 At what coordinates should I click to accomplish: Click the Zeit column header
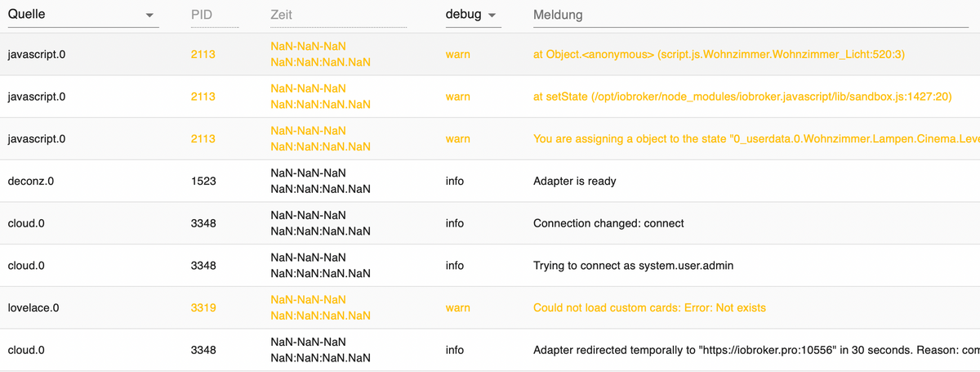point(281,16)
